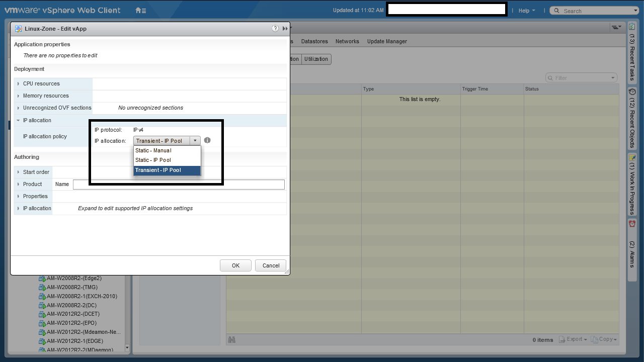Open the Recent Objects side panel
This screenshot has width=644, height=362.
[632, 119]
